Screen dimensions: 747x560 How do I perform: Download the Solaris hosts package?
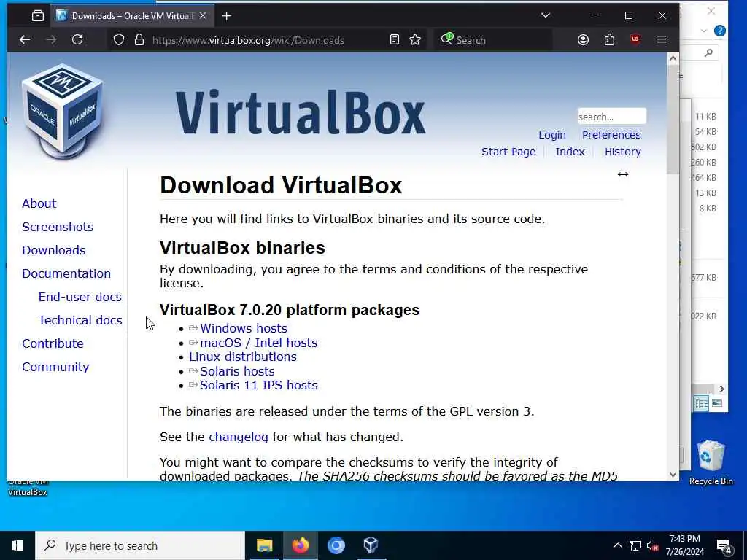point(237,371)
